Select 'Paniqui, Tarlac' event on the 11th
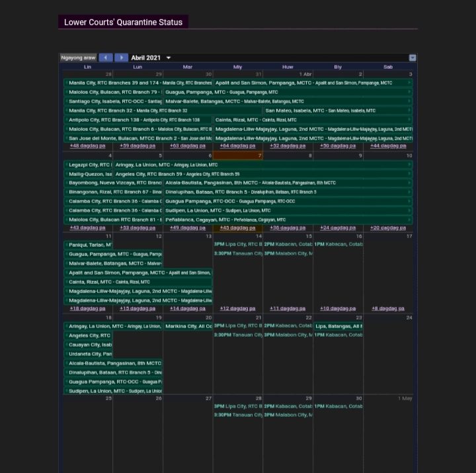 [x=89, y=245]
